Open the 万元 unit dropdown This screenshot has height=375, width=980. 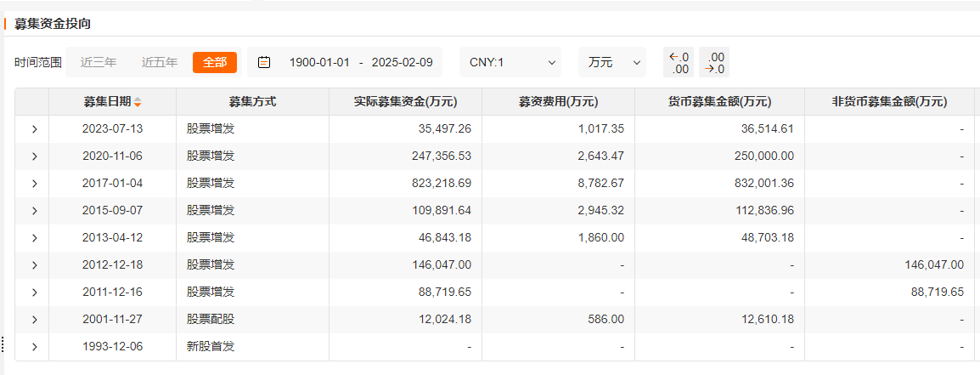pyautogui.click(x=612, y=62)
